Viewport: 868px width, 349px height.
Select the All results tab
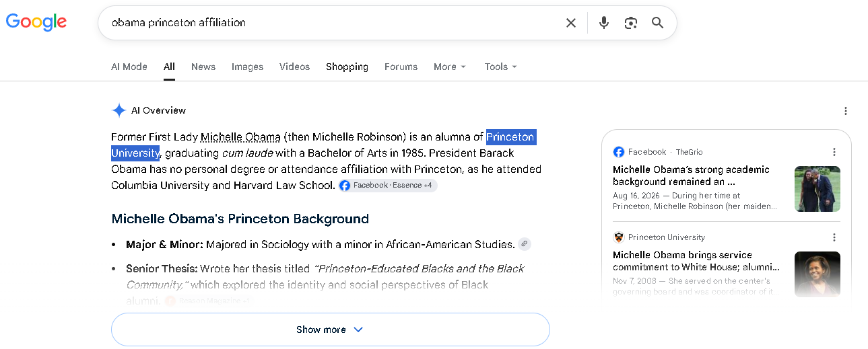coord(169,67)
